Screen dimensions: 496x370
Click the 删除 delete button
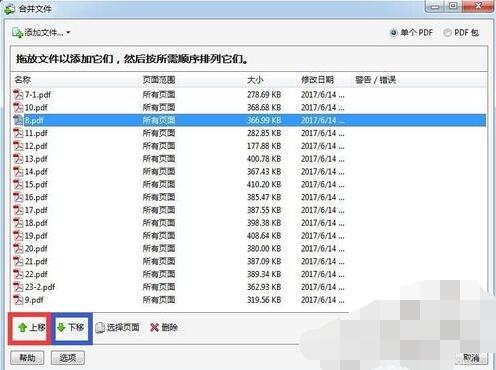click(164, 328)
